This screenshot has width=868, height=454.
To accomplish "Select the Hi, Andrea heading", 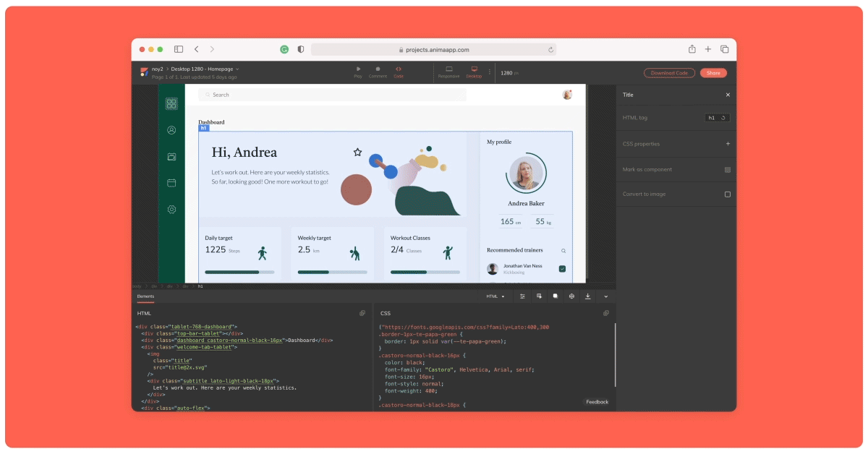I will click(244, 153).
